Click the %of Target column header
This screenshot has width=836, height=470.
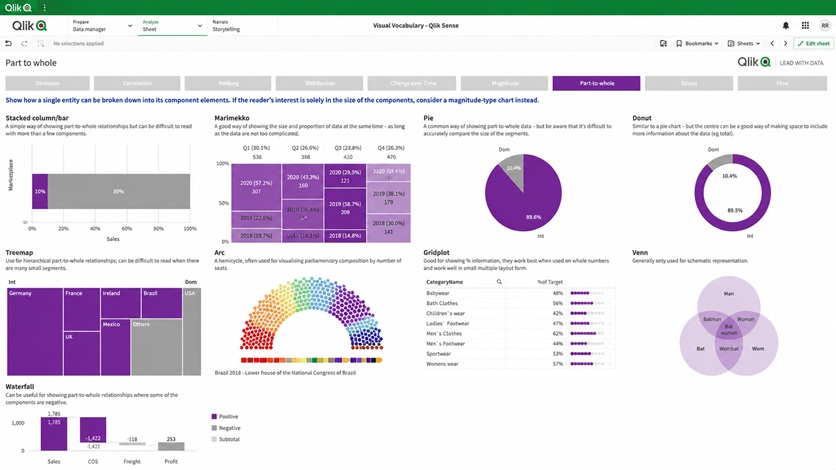coord(550,282)
